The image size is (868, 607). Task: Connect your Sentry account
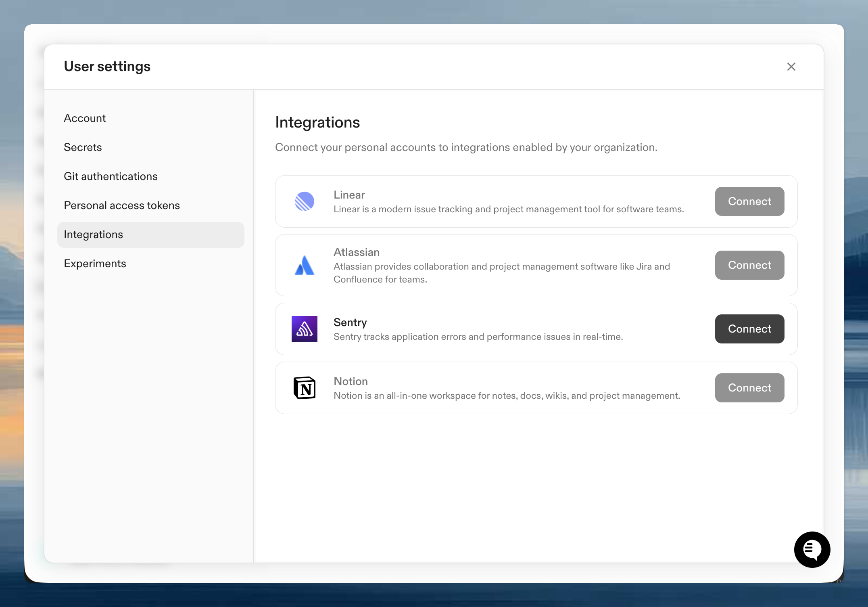(x=749, y=329)
